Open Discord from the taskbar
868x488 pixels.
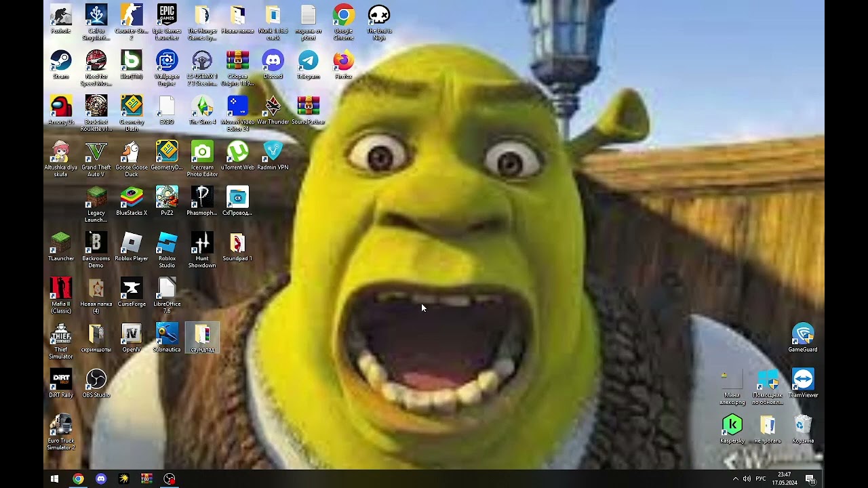coord(101,479)
